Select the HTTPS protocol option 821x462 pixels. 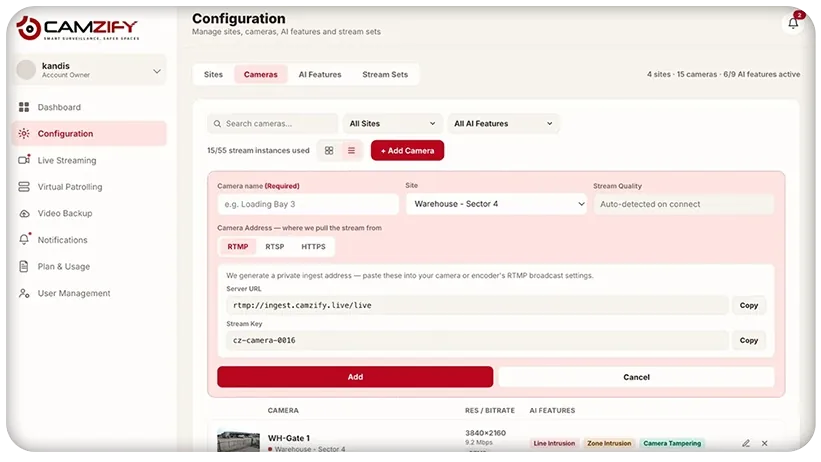[x=313, y=246]
